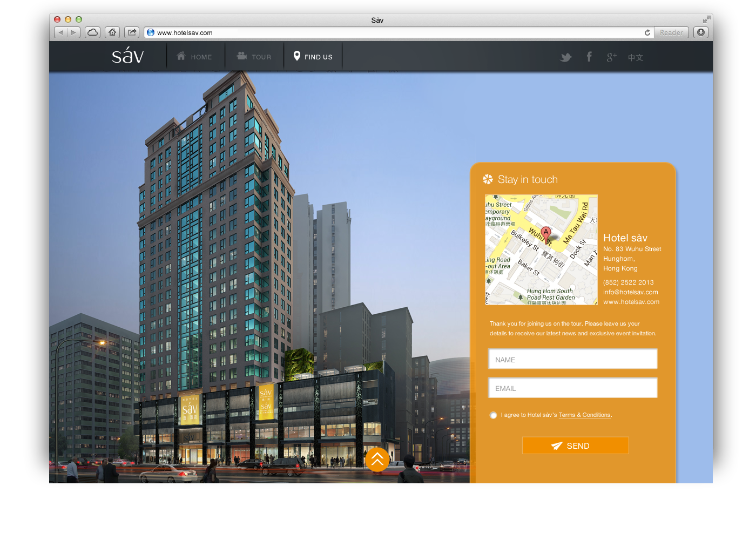Switch the language to 中文
The height and width of the screenshot is (540, 756).
tap(636, 57)
